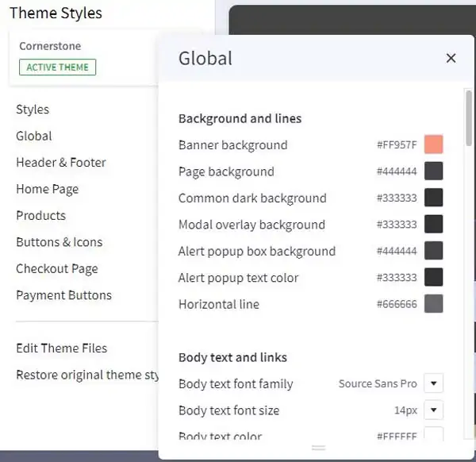Image resolution: width=476 pixels, height=462 pixels.
Task: Open the Body text color swatch
Action: click(x=433, y=434)
